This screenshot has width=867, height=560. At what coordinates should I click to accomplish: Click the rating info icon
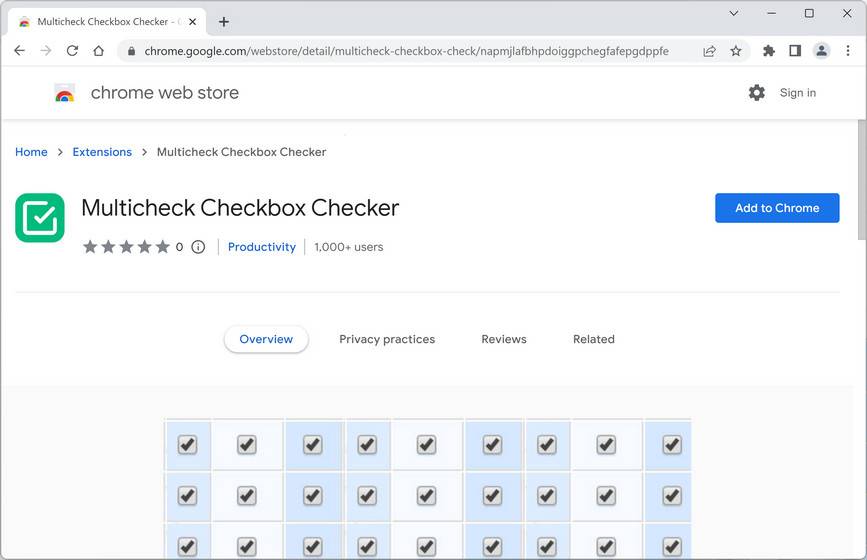pyautogui.click(x=198, y=247)
